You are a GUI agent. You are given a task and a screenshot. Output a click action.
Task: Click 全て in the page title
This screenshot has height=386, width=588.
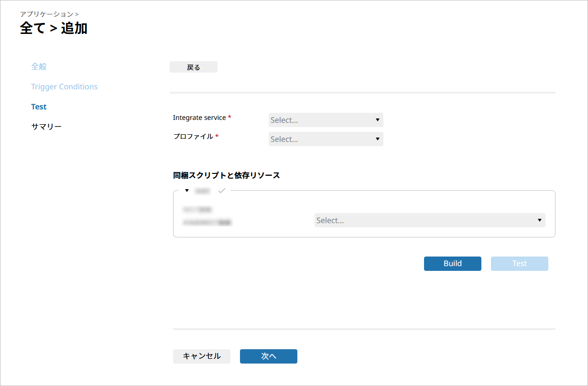33,28
